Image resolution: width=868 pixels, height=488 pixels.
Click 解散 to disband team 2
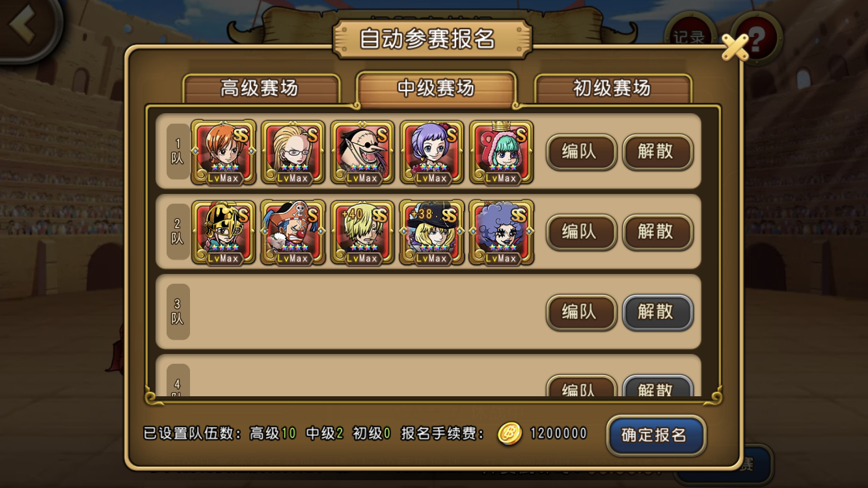[657, 232]
